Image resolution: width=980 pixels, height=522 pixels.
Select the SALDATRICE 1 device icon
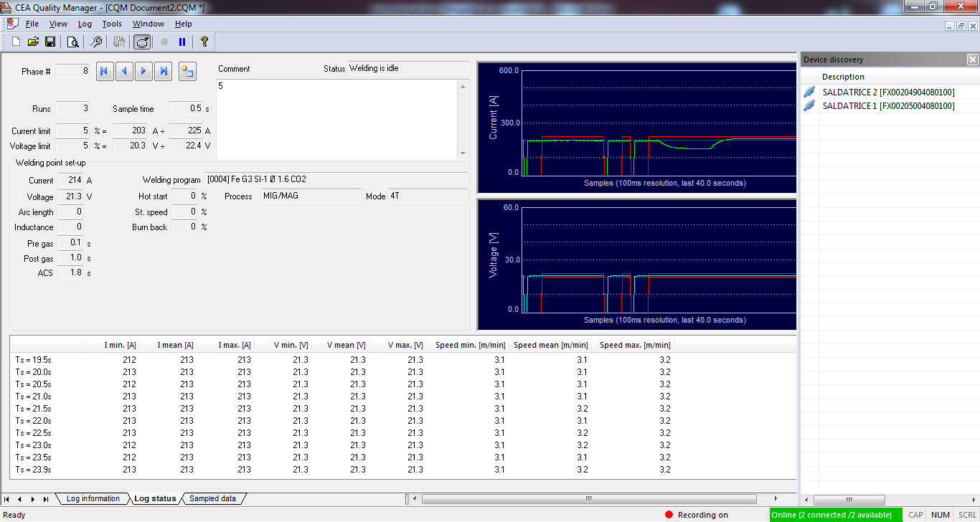click(x=809, y=105)
